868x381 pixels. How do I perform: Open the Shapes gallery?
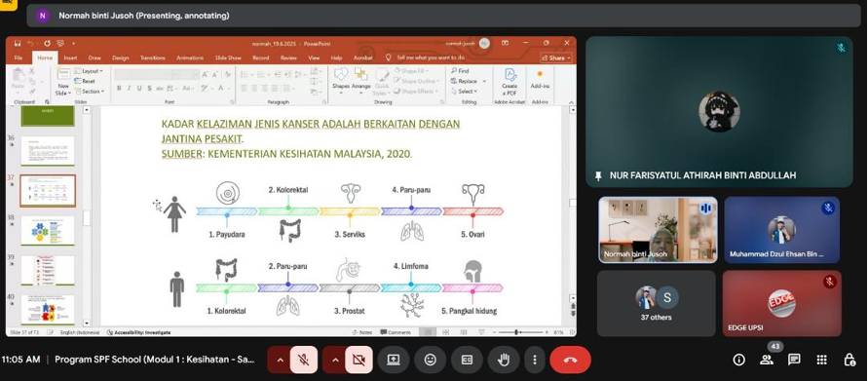pyautogui.click(x=341, y=81)
